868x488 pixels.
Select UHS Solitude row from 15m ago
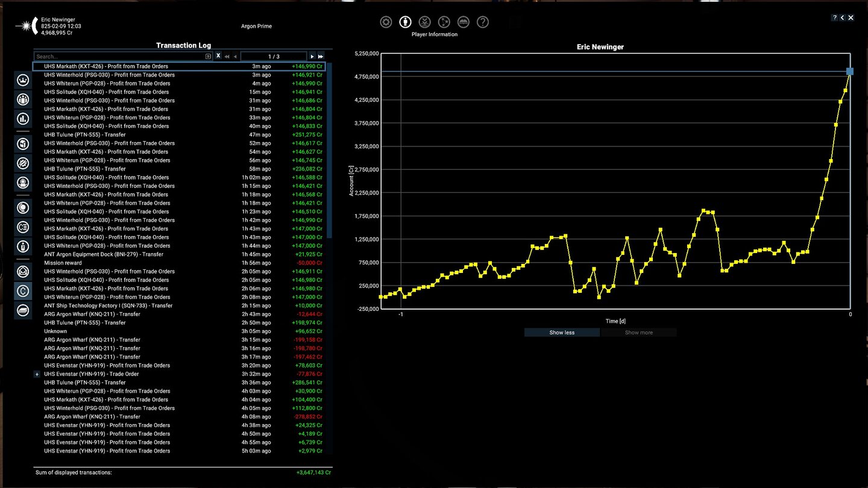[179, 92]
